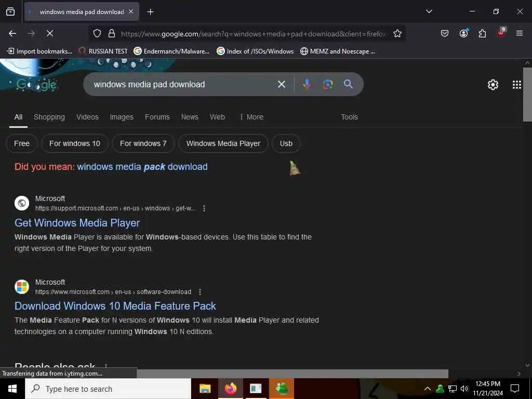Screen dimensions: 532x399
Task: Expand the list all tabs chevron
Action: [x=429, y=11]
